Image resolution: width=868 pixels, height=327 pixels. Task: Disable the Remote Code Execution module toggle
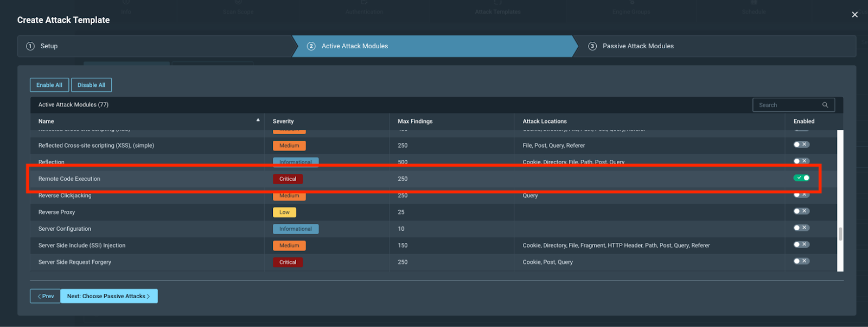tap(801, 178)
